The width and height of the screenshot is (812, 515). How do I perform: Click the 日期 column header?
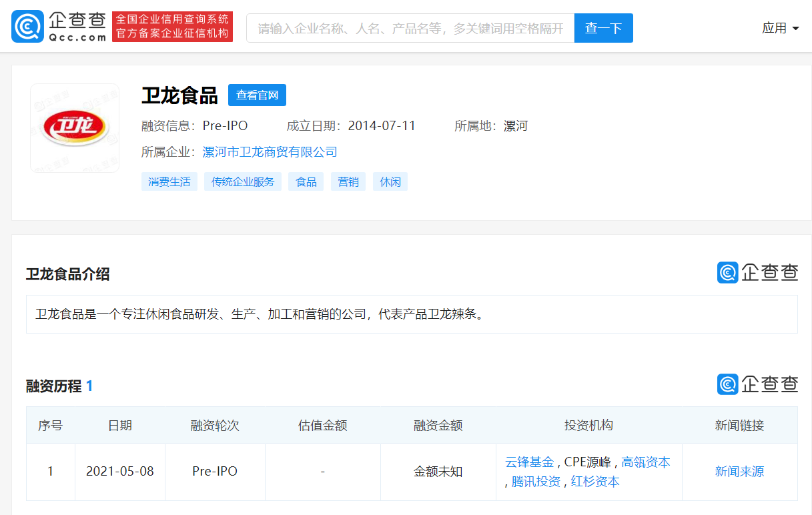click(120, 425)
